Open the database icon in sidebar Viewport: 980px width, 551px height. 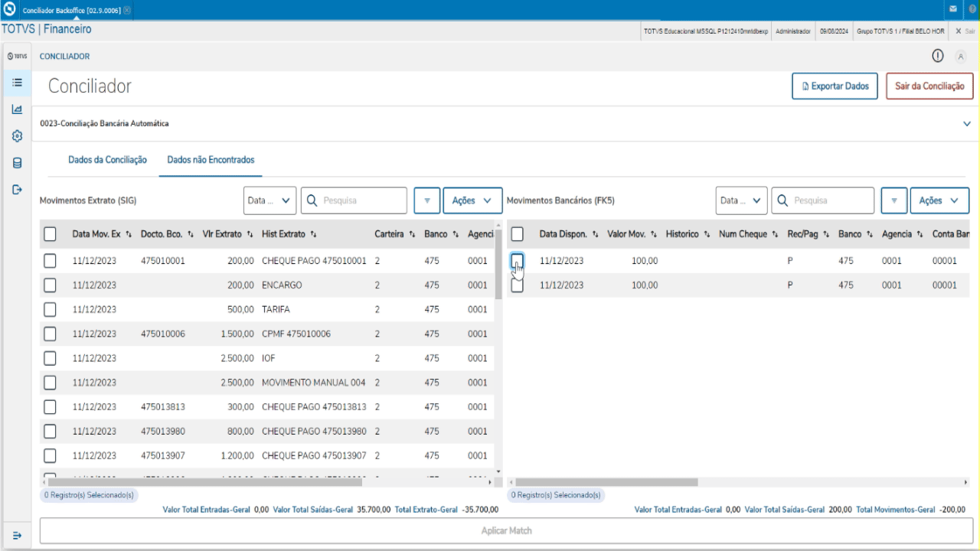(x=17, y=163)
